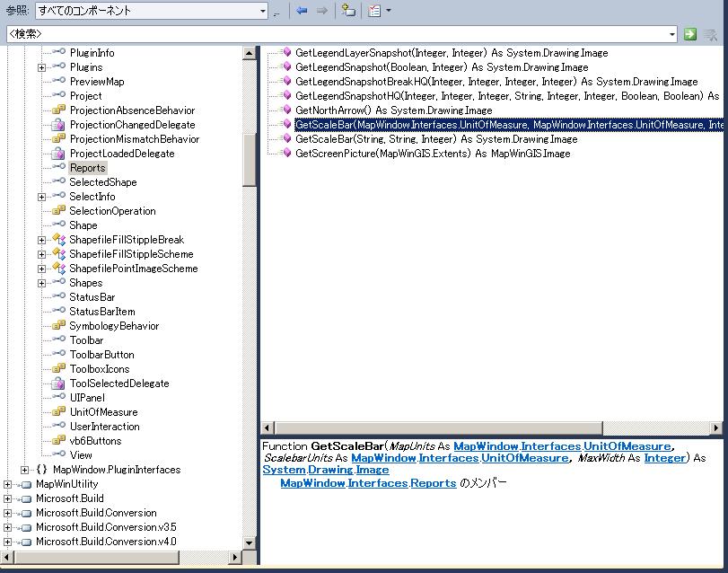728x573 pixels.
Task: Click the Back navigation arrow in toolbar
Action: point(302,11)
